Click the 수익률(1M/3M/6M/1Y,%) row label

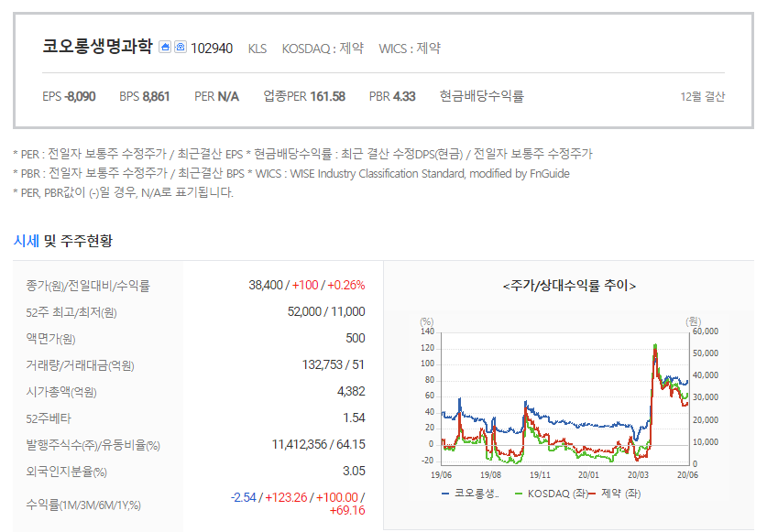[83, 505]
